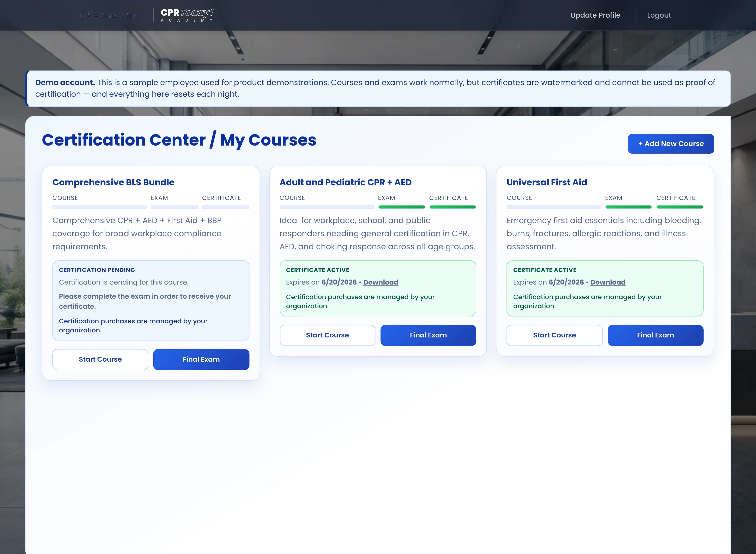The image size is (756, 554).
Task: Click the + Add New Course button
Action: pyautogui.click(x=671, y=144)
